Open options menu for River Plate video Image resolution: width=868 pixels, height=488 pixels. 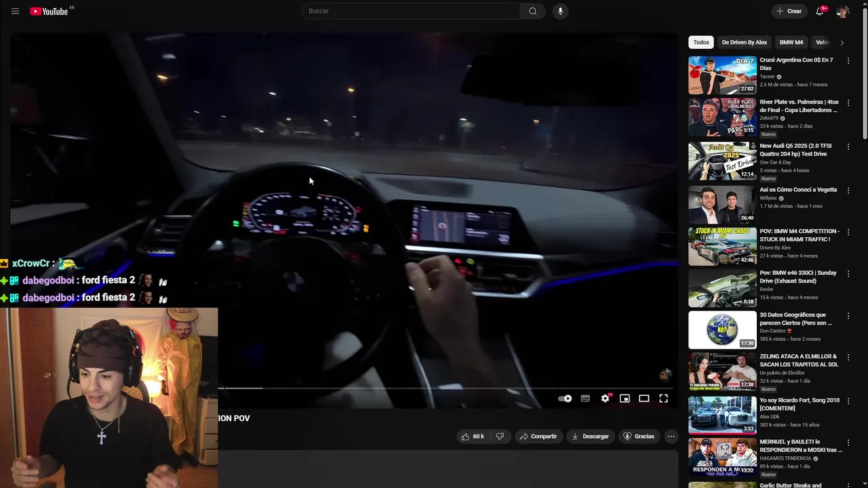coord(848,103)
